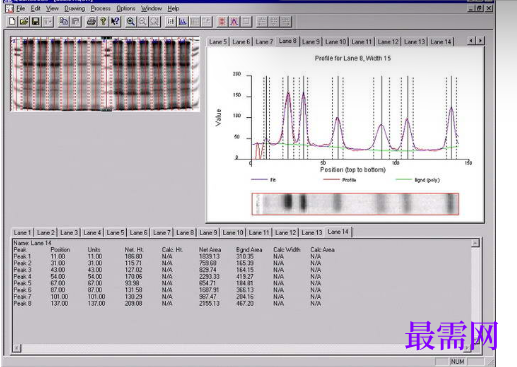
Task: Open the Process menu
Action: click(101, 8)
